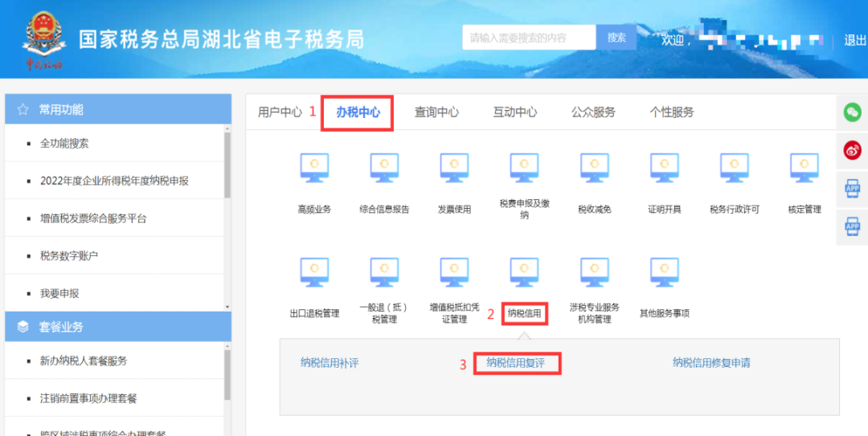Open the 出口退税管理 icon
Image resolution: width=868 pixels, height=436 pixels.
314,272
